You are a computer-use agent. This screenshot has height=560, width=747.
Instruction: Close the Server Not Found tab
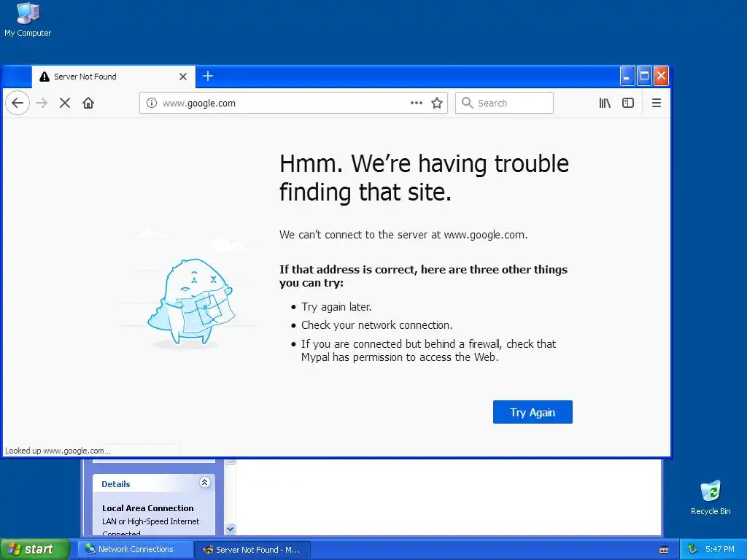(183, 77)
